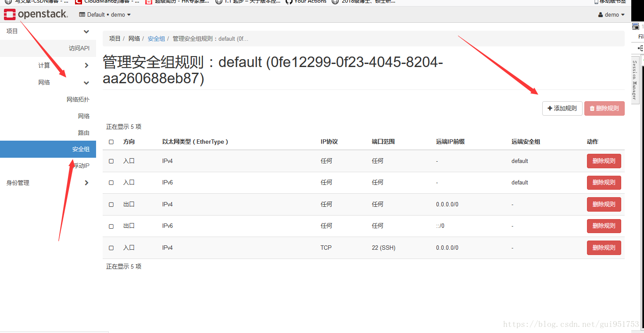Screen dimensions: 644x333
Task: Open the Session Manager side tab
Action: pos(635,79)
